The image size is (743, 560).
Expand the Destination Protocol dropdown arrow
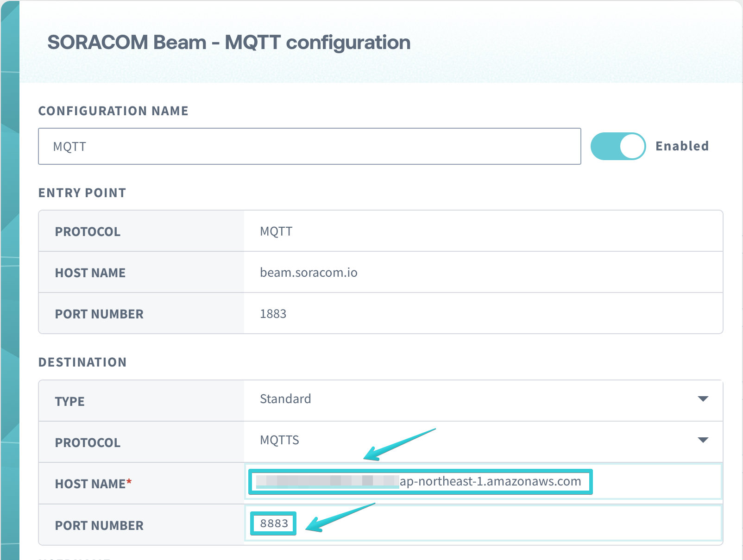pyautogui.click(x=703, y=440)
